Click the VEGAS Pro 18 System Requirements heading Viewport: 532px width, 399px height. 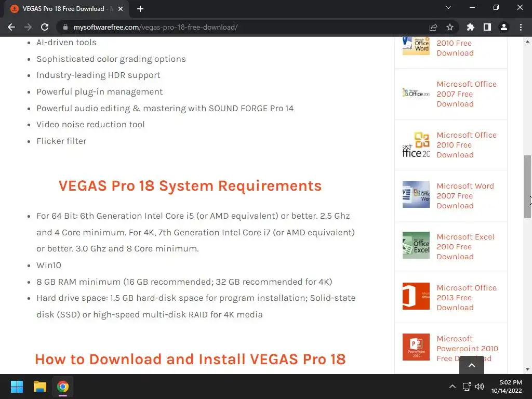(x=190, y=186)
